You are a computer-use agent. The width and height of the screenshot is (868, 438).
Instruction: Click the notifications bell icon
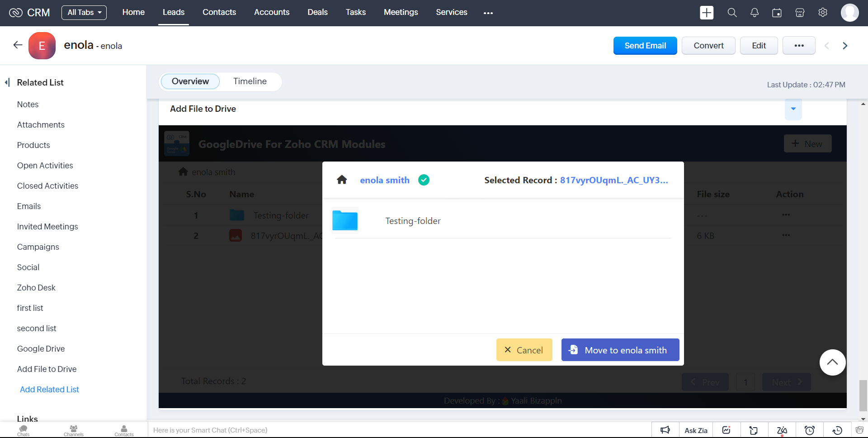(x=754, y=13)
